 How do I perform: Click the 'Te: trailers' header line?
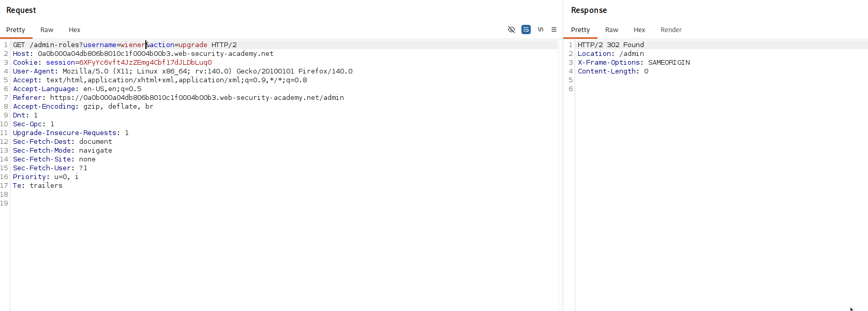click(38, 186)
